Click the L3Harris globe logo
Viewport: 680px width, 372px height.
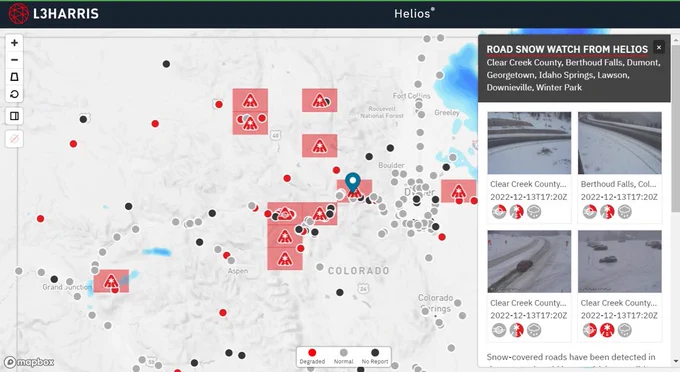click(x=19, y=13)
